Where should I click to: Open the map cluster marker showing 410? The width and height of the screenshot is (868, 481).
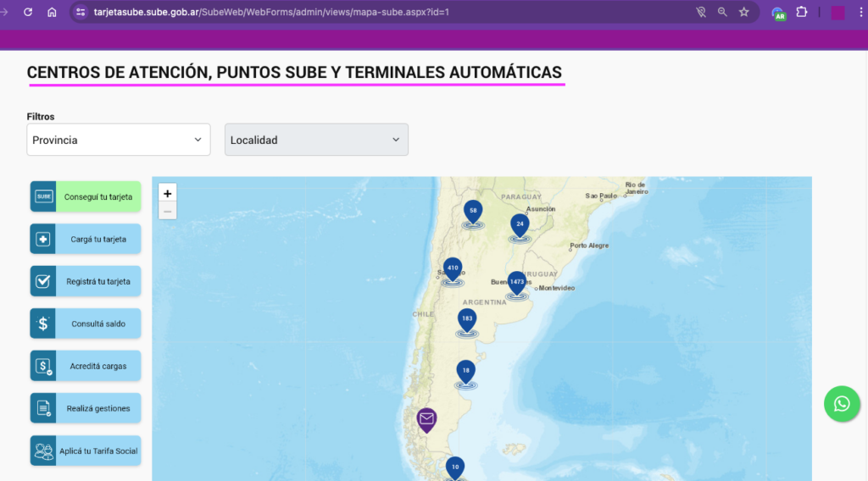(453, 270)
